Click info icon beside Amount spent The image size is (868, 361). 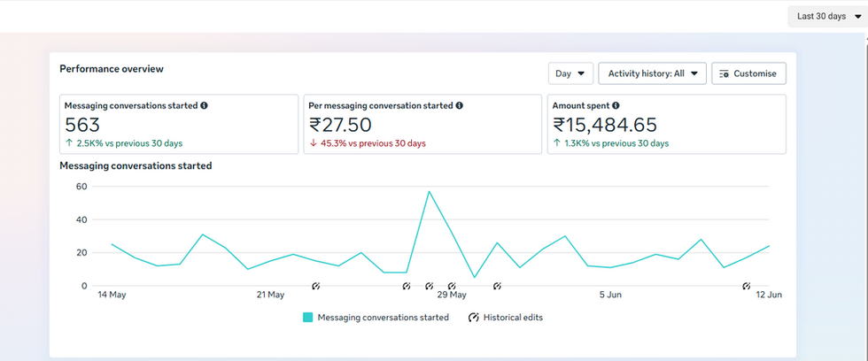pos(616,105)
